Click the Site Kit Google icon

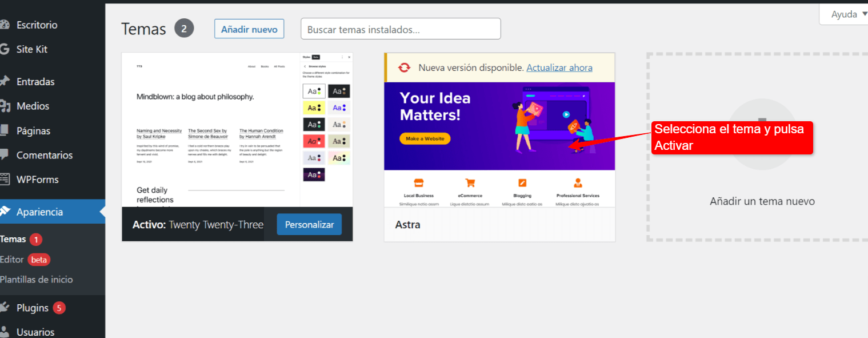[4, 49]
